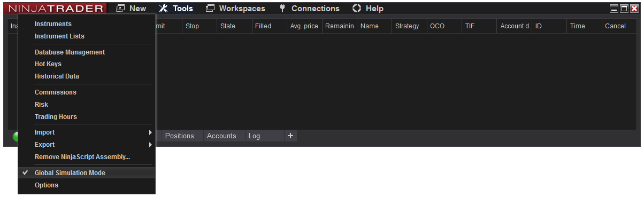The image size is (644, 197).
Task: Expand the Export submenu arrow
Action: click(x=150, y=145)
